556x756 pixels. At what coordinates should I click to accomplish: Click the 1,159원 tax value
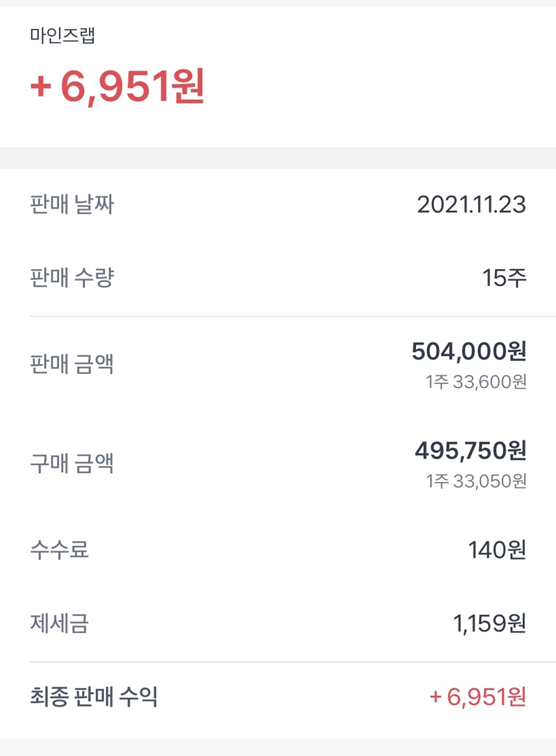point(489,623)
